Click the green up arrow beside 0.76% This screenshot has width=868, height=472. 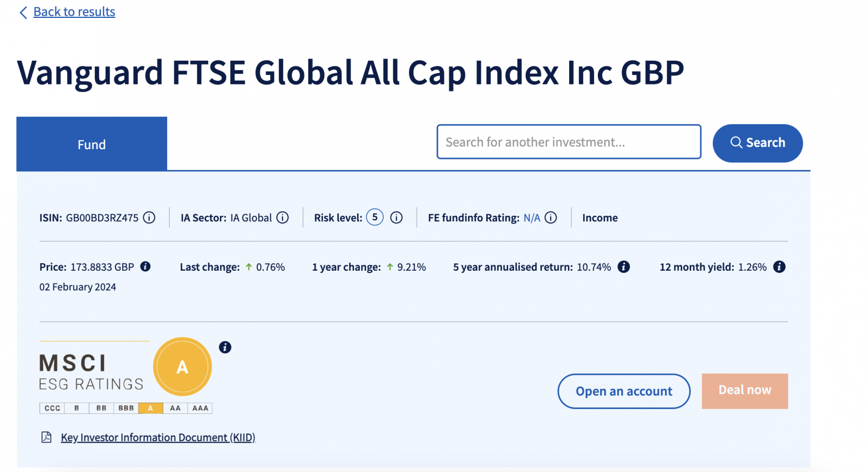pos(248,267)
